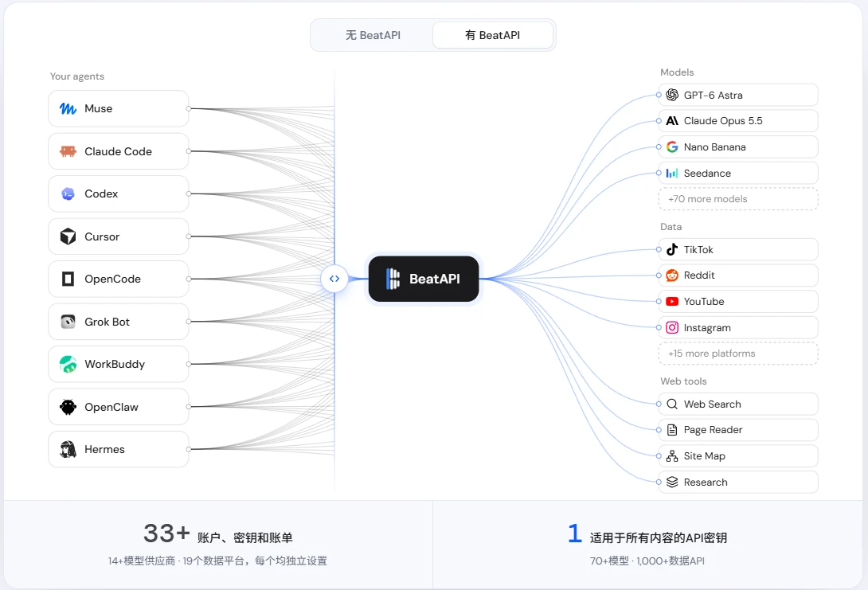Open the Web Search tool label
The image size is (868, 590).
(712, 404)
